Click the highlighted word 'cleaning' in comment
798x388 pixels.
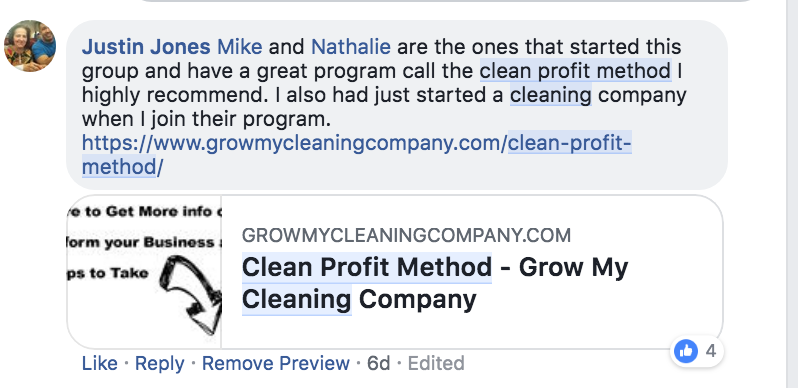(x=551, y=95)
